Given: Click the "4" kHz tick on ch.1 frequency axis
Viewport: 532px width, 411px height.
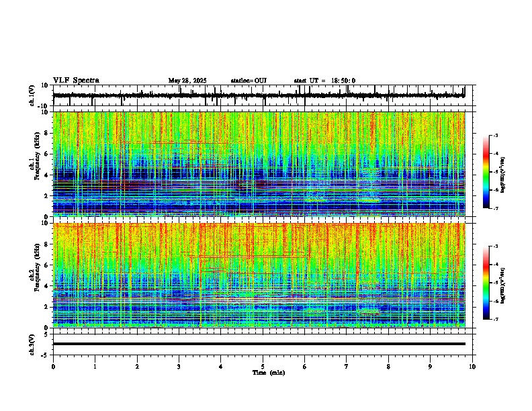Looking at the screenshot, I should coord(47,175).
